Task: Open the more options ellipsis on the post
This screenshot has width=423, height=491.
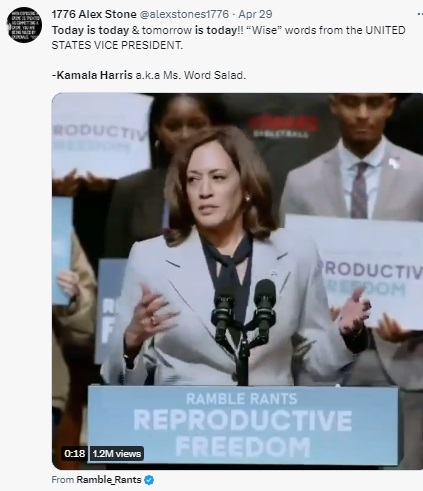Action: 420,14
